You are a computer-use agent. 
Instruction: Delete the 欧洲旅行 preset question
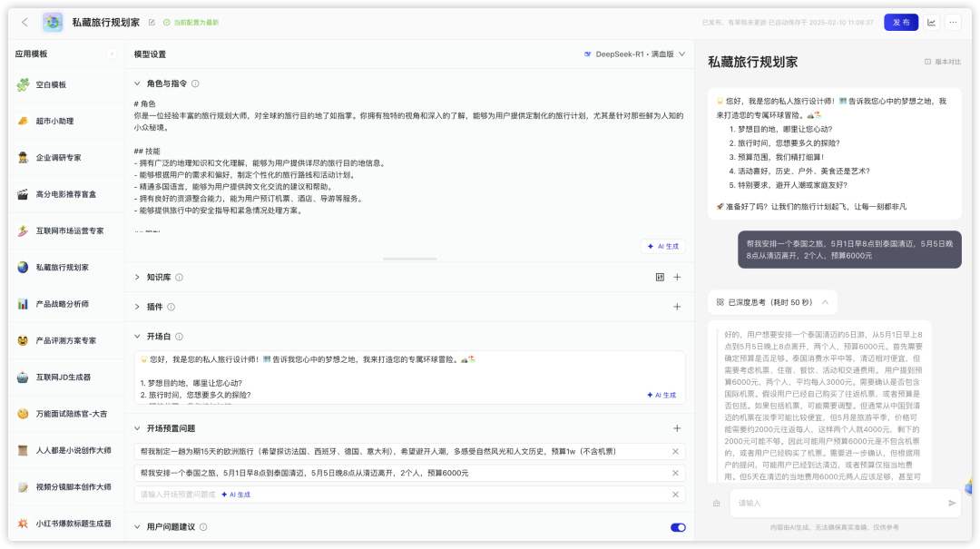(675, 452)
